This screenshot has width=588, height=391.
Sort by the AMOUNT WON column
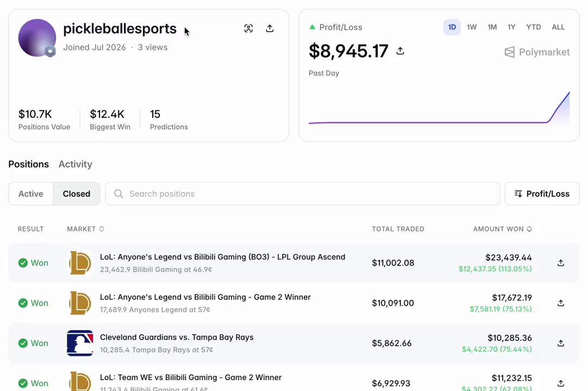pyautogui.click(x=502, y=229)
